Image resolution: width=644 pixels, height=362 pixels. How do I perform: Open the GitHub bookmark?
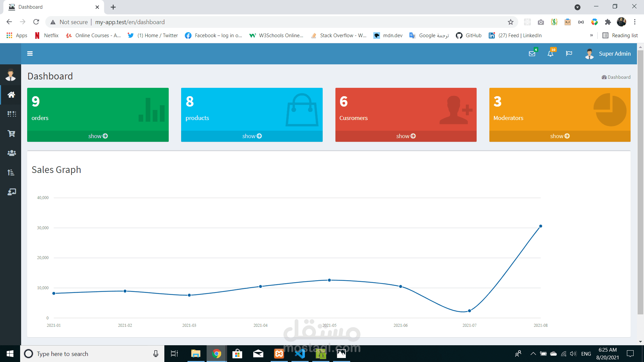469,36
